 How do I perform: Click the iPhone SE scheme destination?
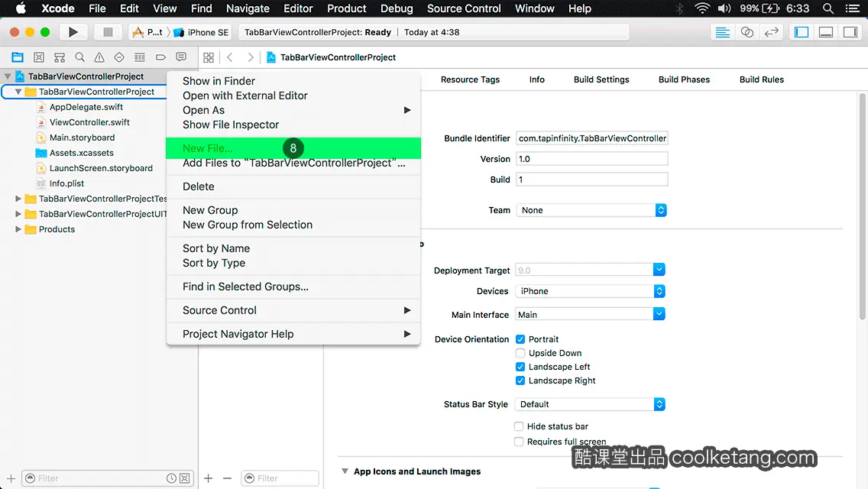[202, 32]
